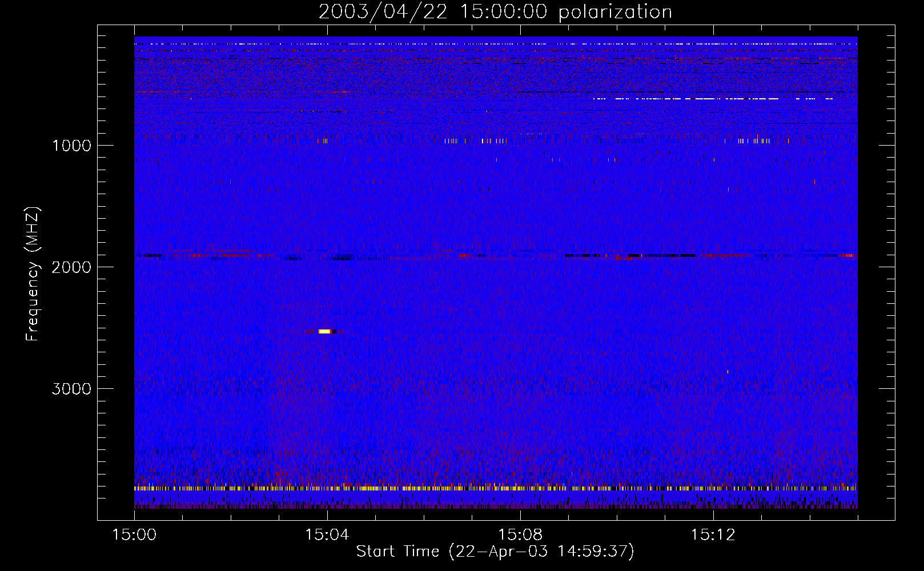The height and width of the screenshot is (571, 924).
Task: Click the 15:04 time tick label
Action: coord(327,535)
